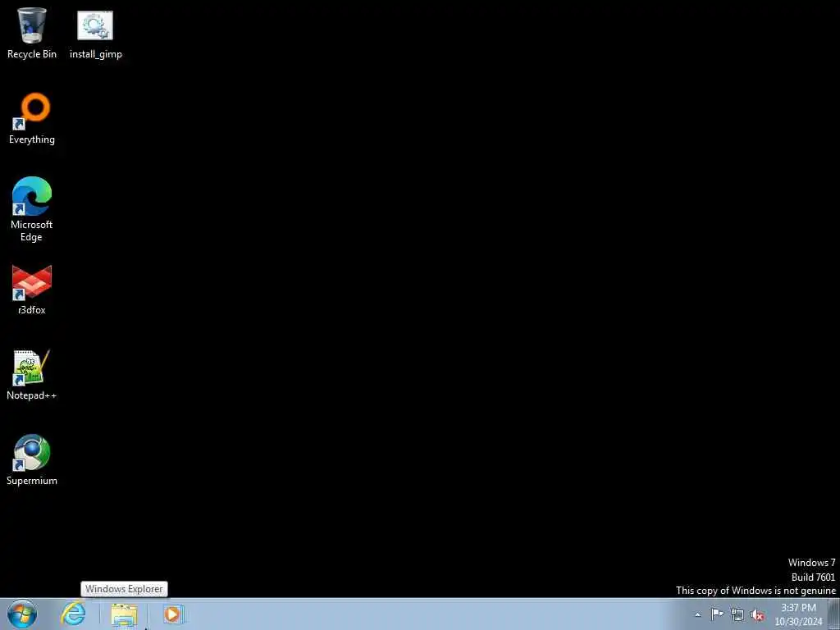Screen dimensions: 840x630
Task: Select the install_gimp file icon
Action: point(95,33)
